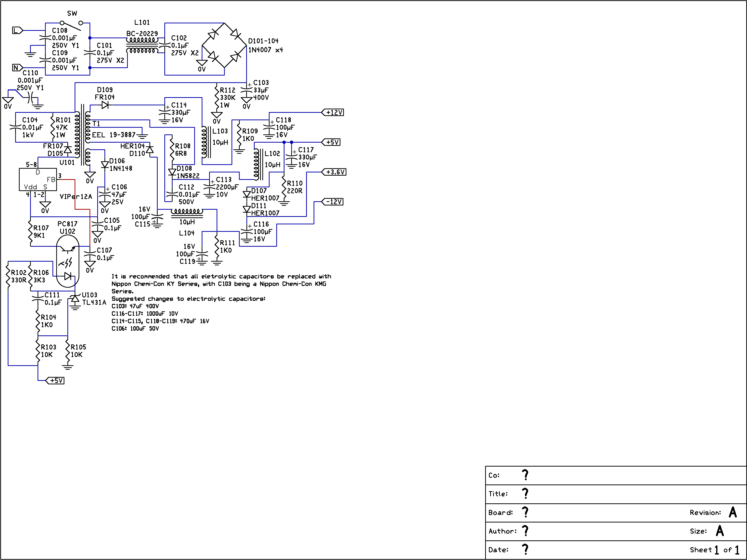The width and height of the screenshot is (747, 560).
Task: Select the C114 330µF capacitor symbol
Action: point(165,112)
